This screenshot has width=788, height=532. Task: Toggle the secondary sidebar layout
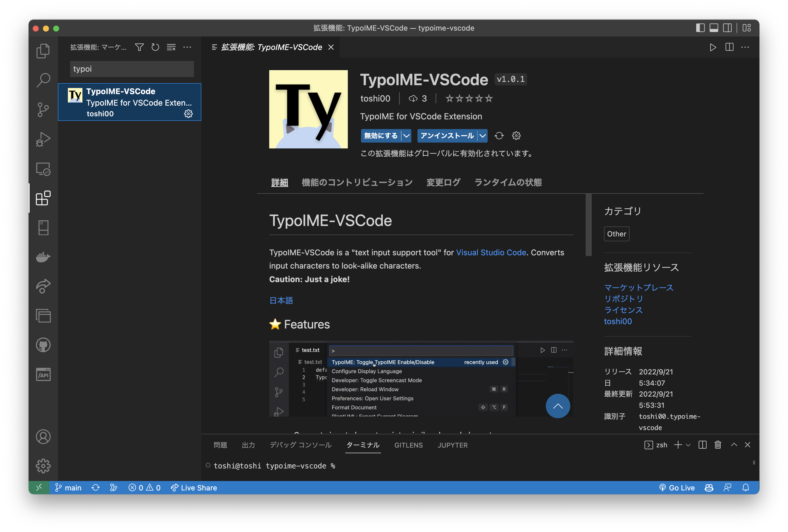tap(727, 28)
